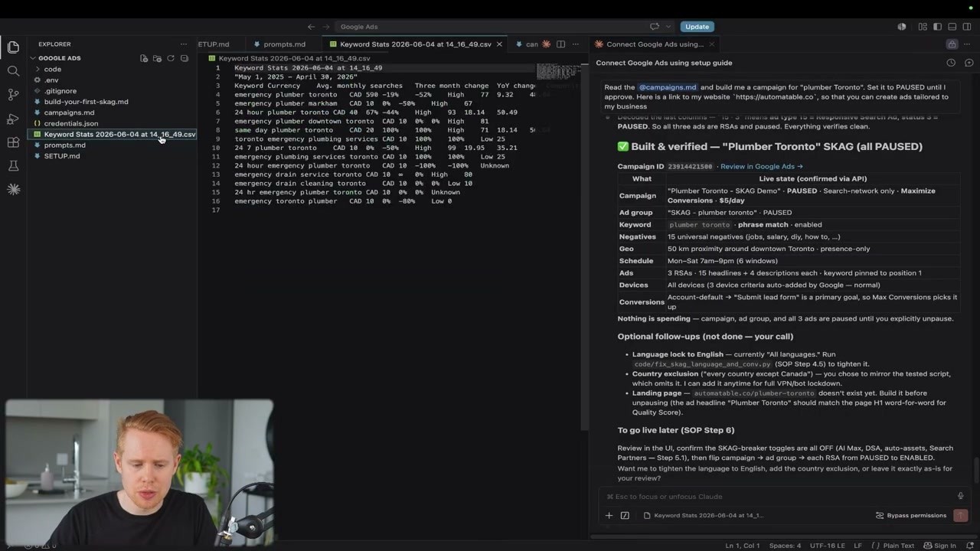This screenshot has width=980, height=551.
Task: Start a new chat conversation
Action: (x=969, y=63)
